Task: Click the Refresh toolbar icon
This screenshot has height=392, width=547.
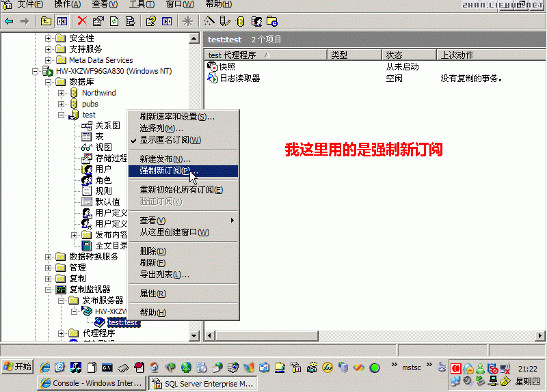Action: coord(114,22)
